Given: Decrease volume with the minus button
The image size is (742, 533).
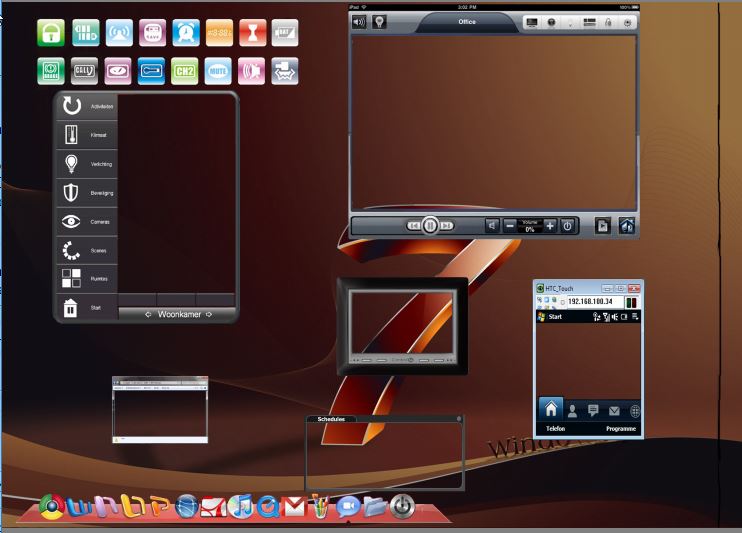Looking at the screenshot, I should click(510, 226).
